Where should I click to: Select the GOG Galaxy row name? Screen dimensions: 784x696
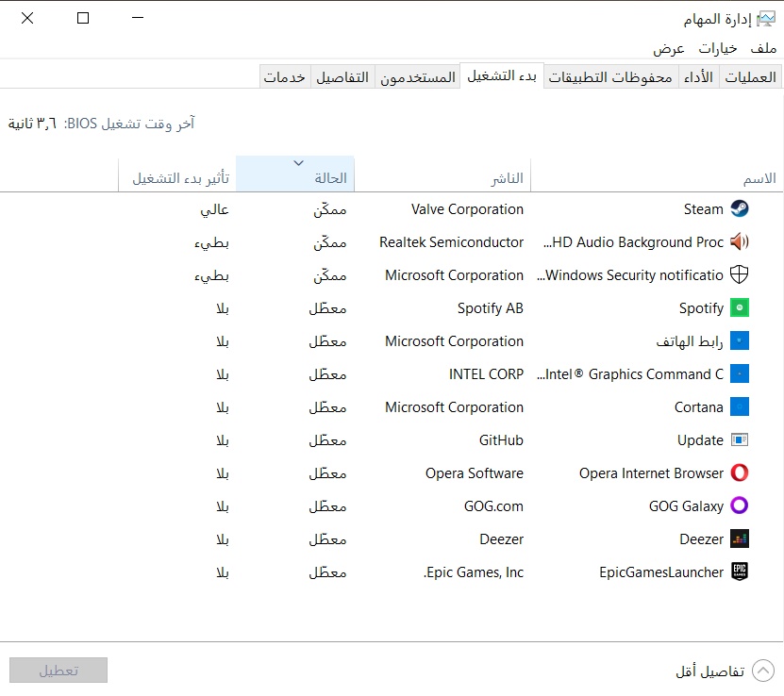686,506
